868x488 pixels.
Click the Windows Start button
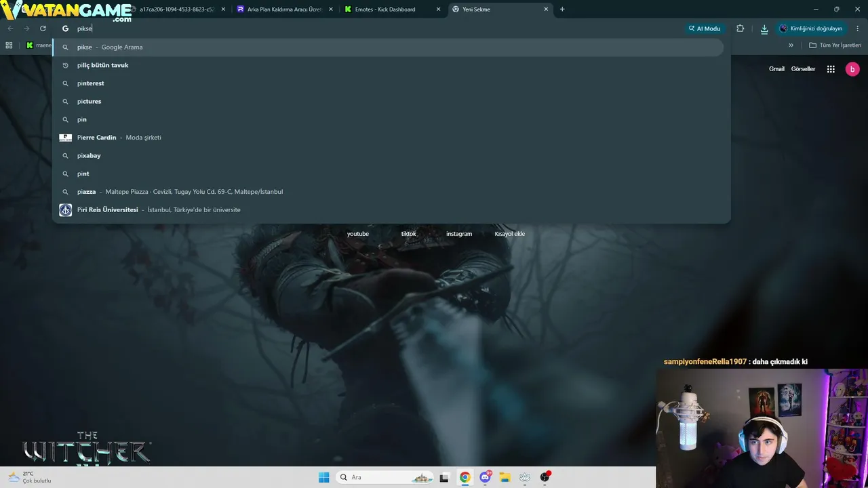[x=324, y=477]
